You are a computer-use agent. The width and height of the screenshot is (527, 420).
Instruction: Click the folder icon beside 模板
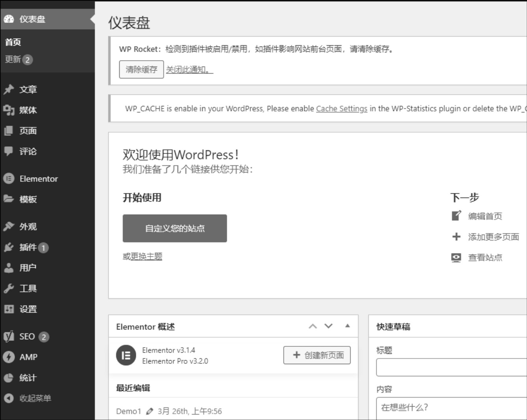click(9, 199)
